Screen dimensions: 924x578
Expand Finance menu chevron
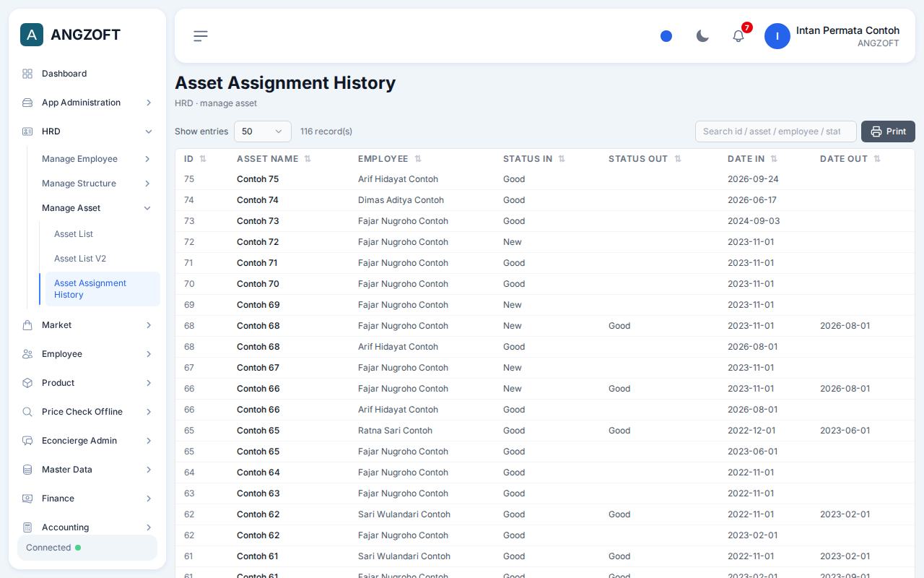pyautogui.click(x=149, y=499)
